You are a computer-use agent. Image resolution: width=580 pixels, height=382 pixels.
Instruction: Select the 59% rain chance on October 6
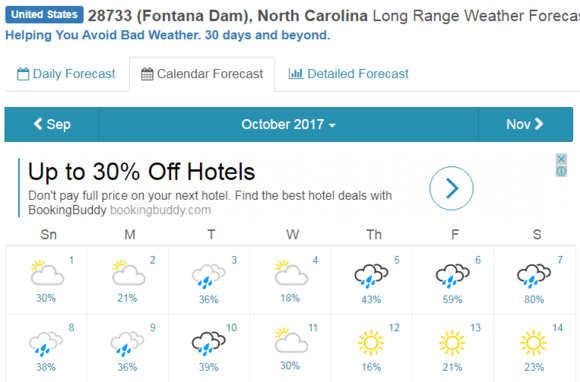[x=452, y=300]
